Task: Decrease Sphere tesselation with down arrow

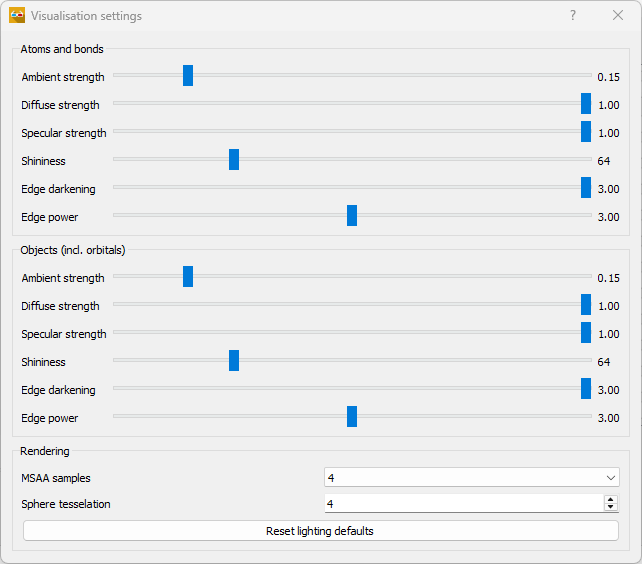Action: pos(611,508)
